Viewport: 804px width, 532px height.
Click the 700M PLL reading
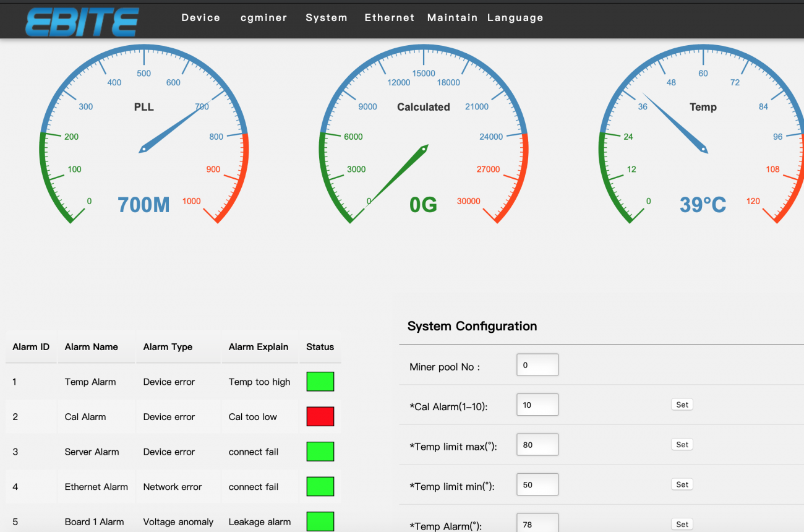click(143, 205)
